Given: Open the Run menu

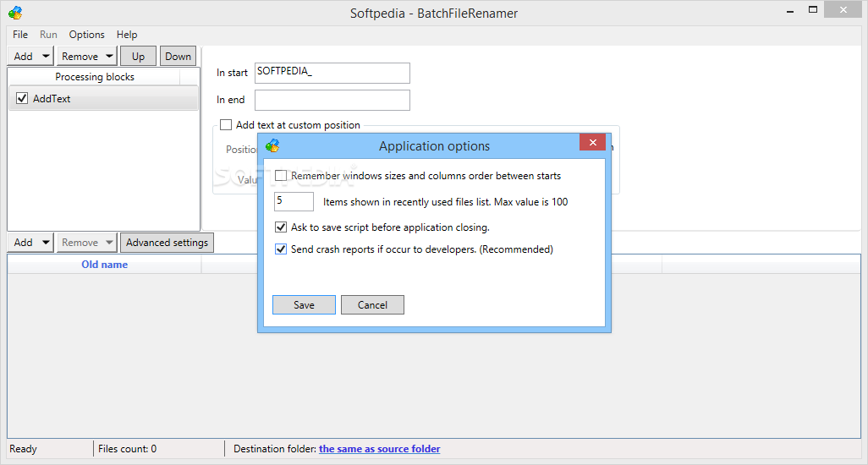Looking at the screenshot, I should (x=48, y=35).
